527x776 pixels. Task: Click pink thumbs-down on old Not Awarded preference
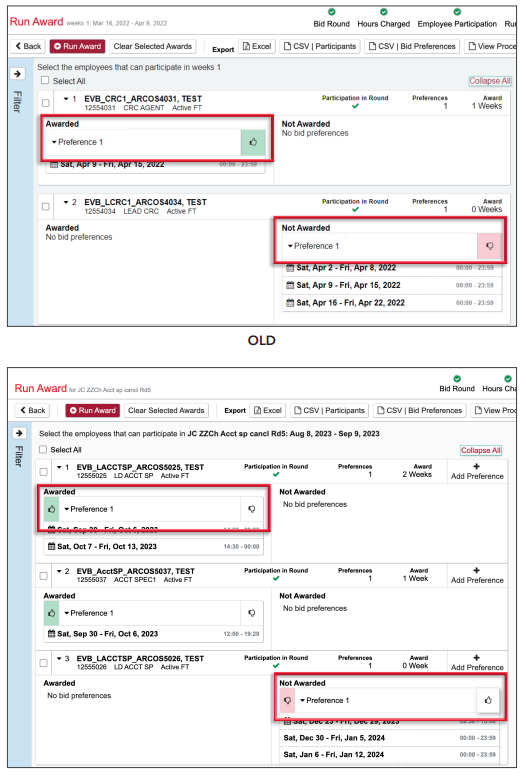pyautogui.click(x=489, y=246)
